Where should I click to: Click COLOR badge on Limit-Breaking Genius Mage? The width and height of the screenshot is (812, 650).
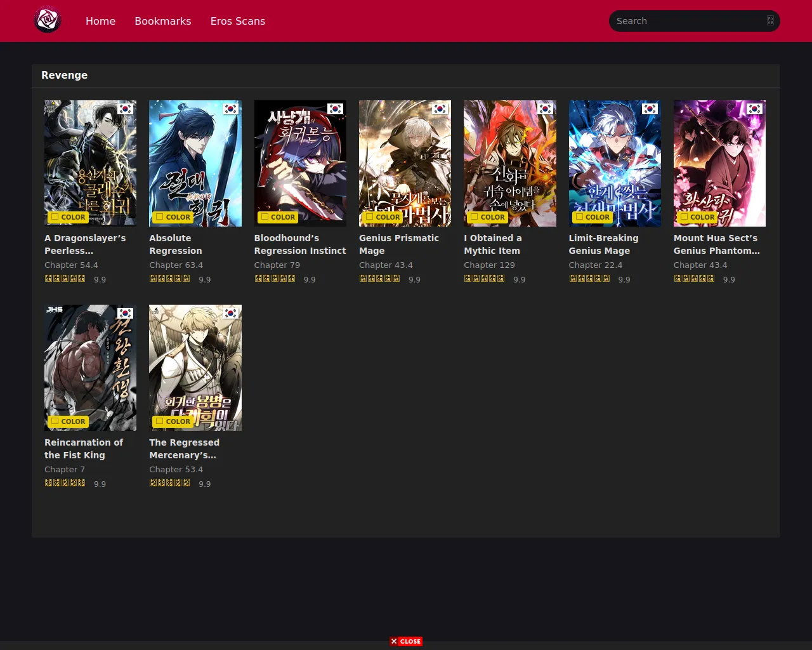[593, 217]
